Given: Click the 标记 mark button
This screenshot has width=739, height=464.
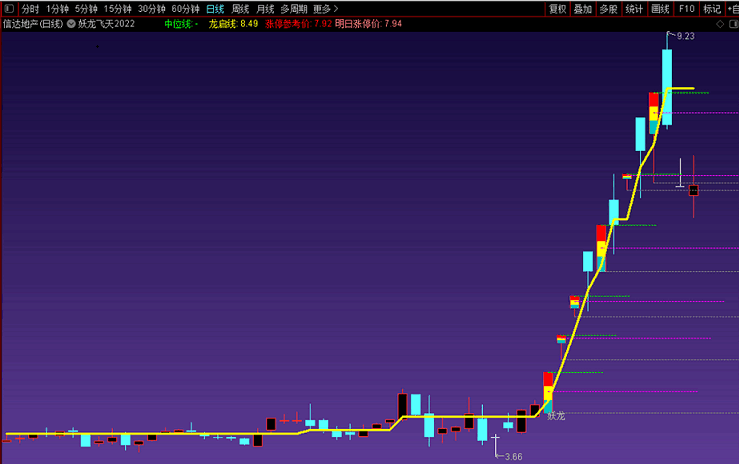Looking at the screenshot, I should click(x=712, y=9).
